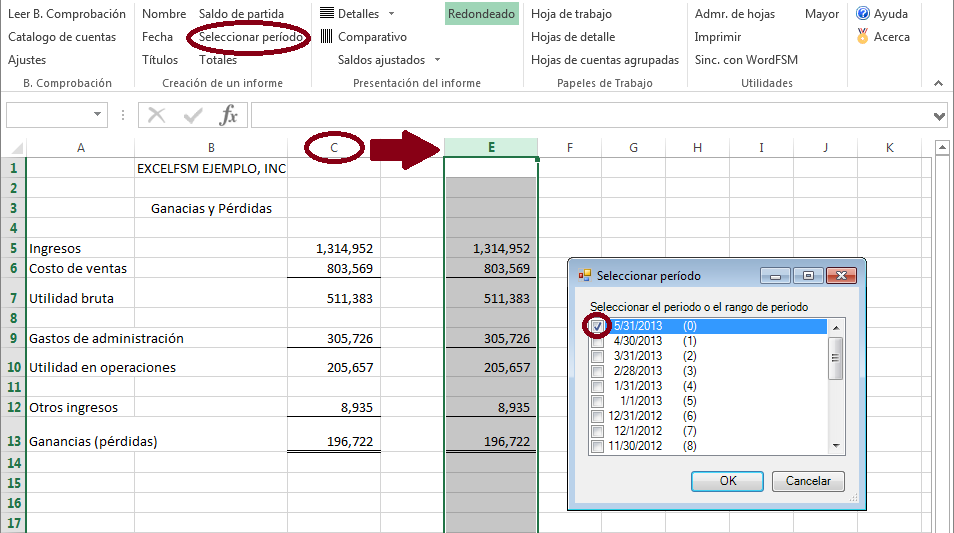Viewport: 954px width, 533px height.
Task: Click the Mayor ribbon command
Action: click(822, 13)
